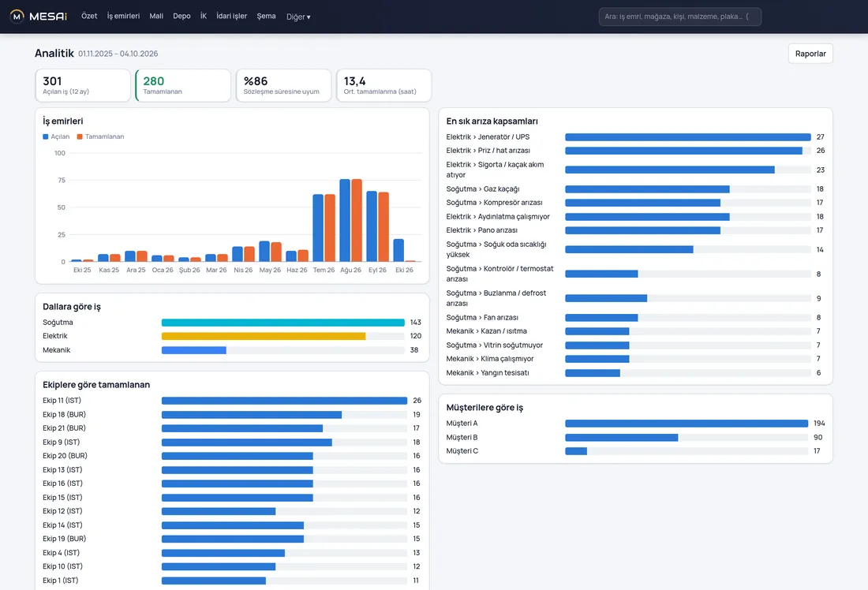Screen dimensions: 868x590
Task: Select Mali in the top navigation
Action: tap(156, 16)
